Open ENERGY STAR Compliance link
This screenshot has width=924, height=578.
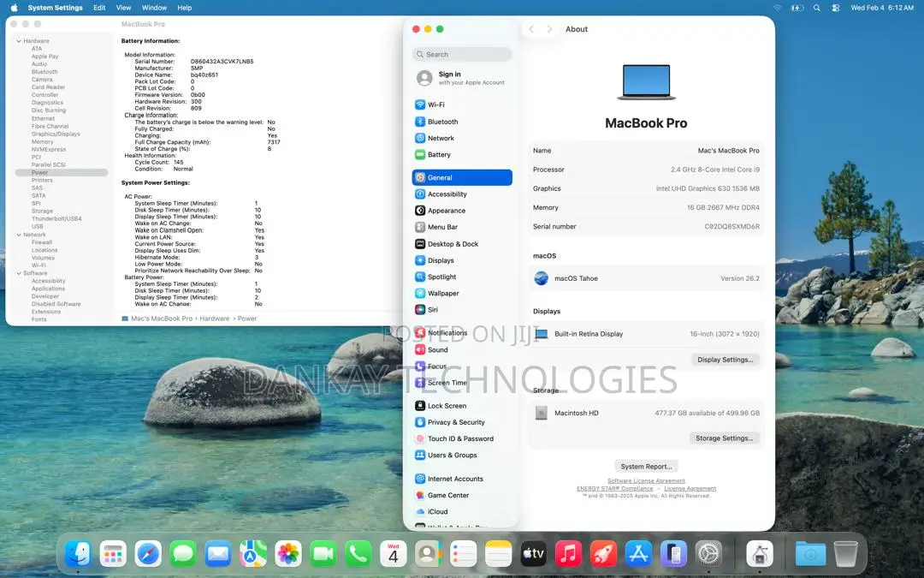pos(614,488)
